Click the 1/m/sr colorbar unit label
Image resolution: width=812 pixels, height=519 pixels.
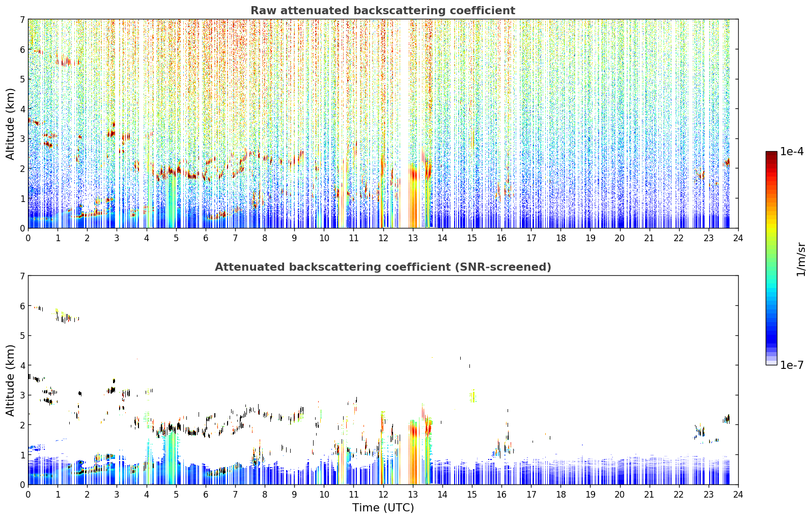(801, 258)
